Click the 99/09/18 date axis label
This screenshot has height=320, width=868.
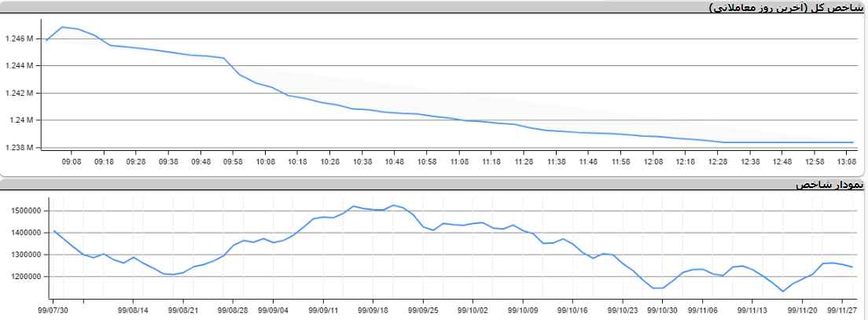click(373, 311)
